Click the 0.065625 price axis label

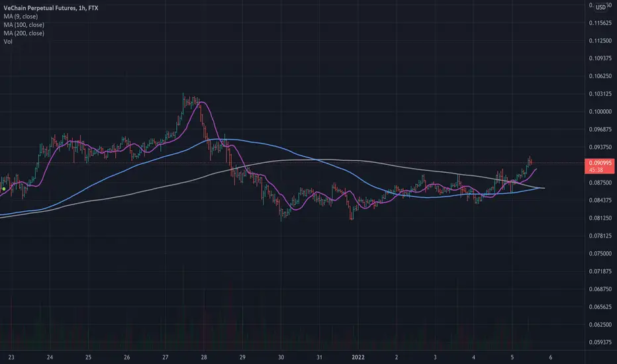click(x=600, y=306)
